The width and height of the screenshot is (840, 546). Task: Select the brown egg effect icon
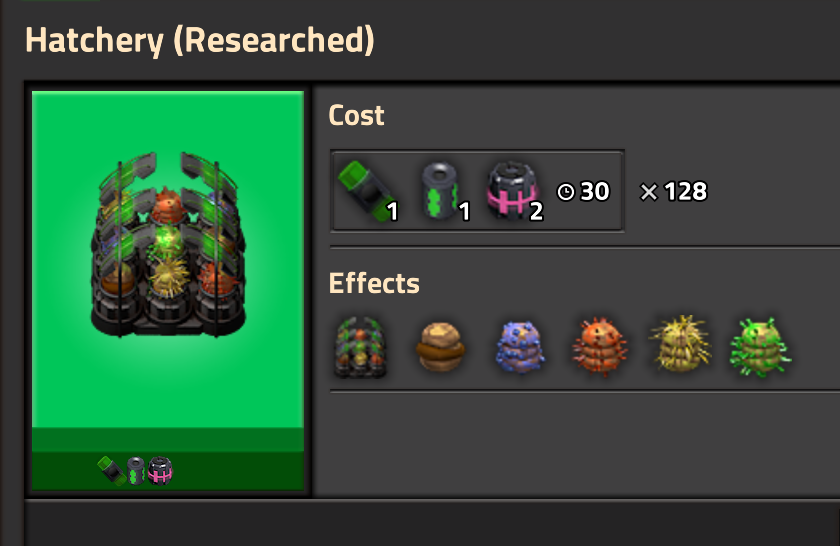pyautogui.click(x=440, y=347)
